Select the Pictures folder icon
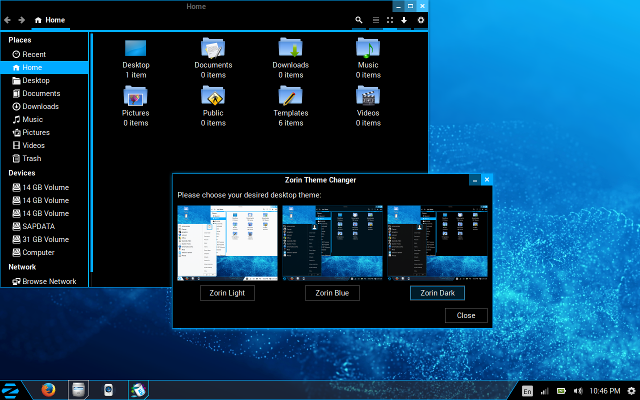 click(136, 96)
